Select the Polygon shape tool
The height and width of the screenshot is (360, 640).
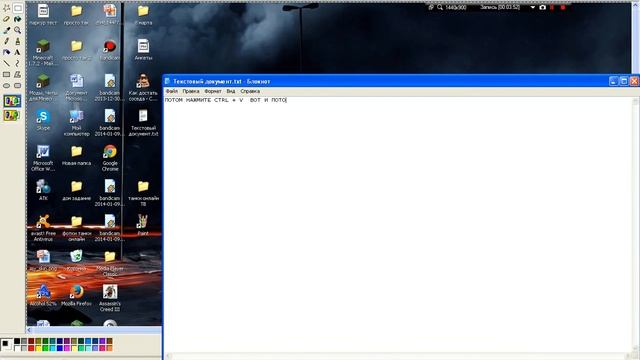pyautogui.click(x=18, y=74)
